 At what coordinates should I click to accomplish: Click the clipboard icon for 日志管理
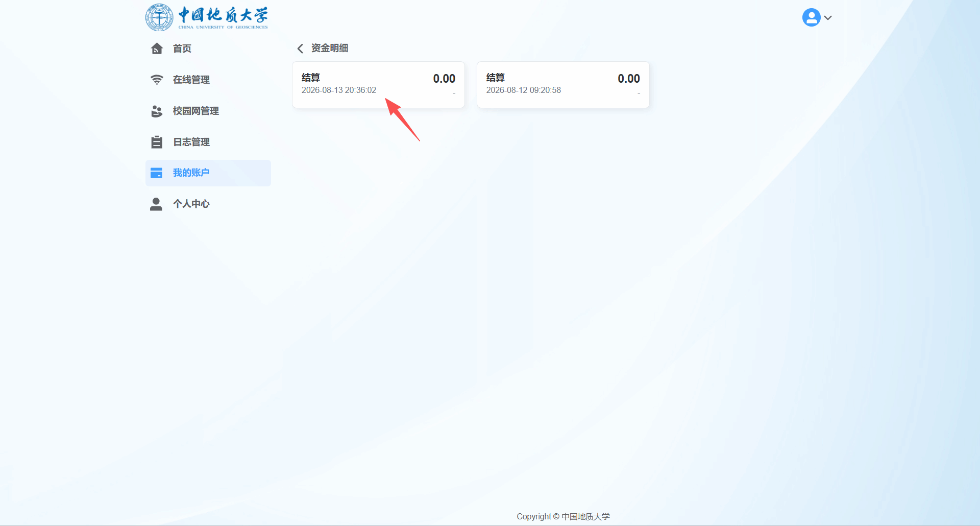click(x=157, y=142)
